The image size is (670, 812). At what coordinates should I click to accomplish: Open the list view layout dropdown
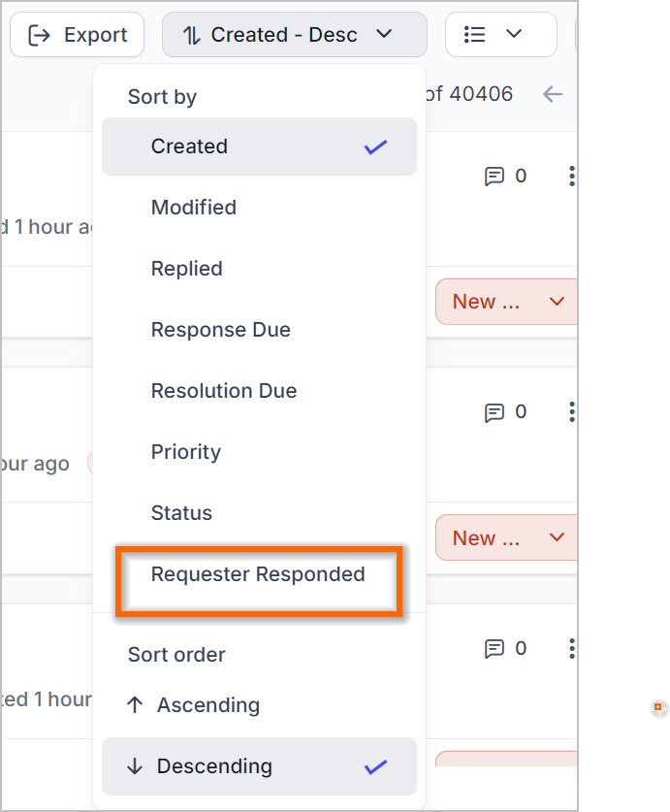pyautogui.click(x=500, y=35)
